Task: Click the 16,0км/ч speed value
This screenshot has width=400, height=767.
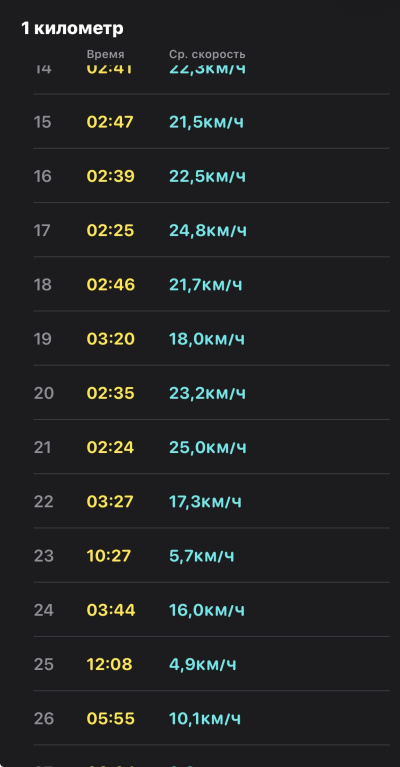Action: coord(207,610)
